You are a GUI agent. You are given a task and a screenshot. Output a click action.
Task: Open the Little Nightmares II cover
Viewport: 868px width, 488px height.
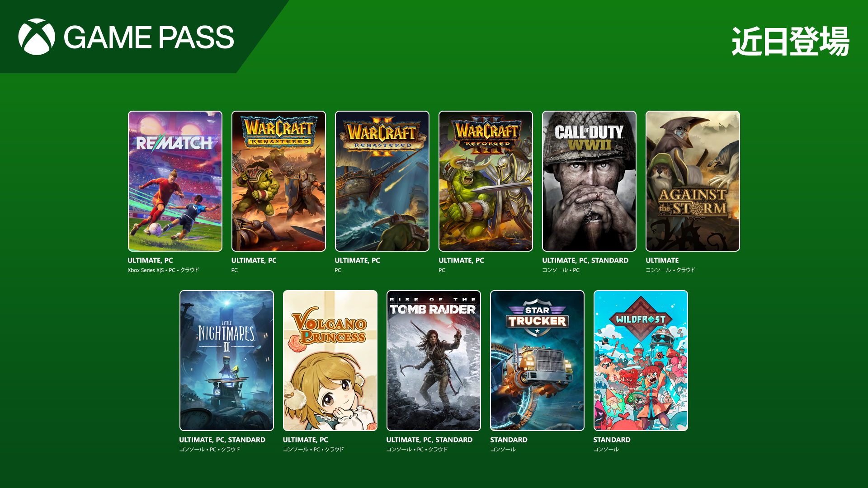point(226,361)
